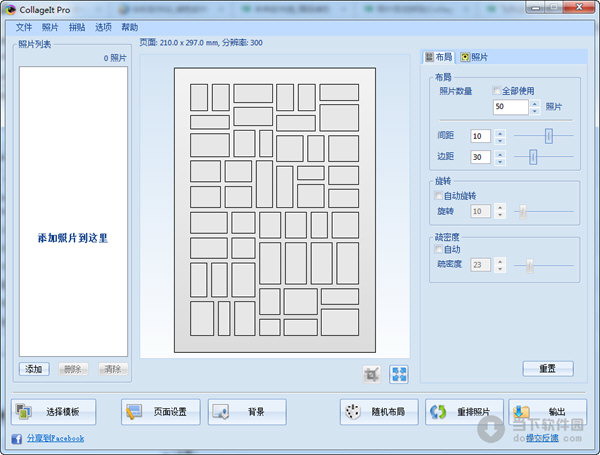Open the 帮助 menu

point(130,27)
